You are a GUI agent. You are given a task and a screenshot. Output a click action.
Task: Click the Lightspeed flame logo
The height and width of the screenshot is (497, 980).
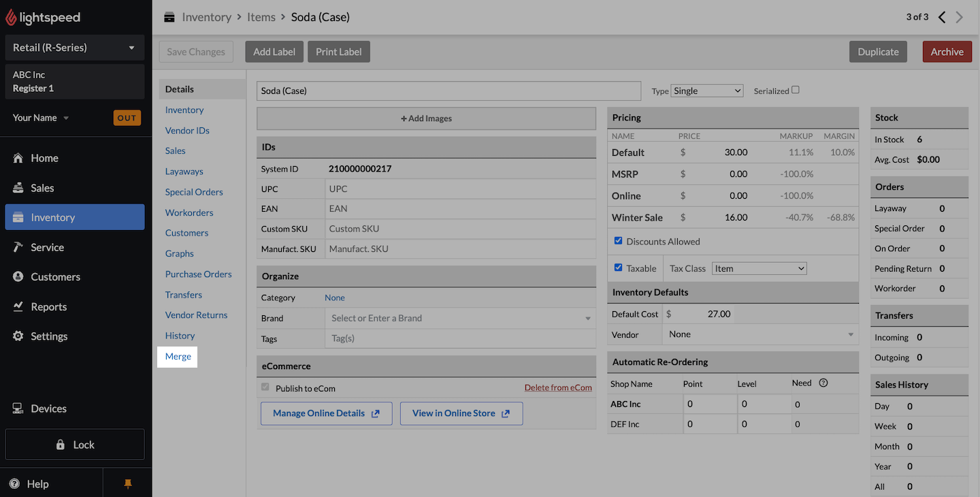[x=11, y=18]
